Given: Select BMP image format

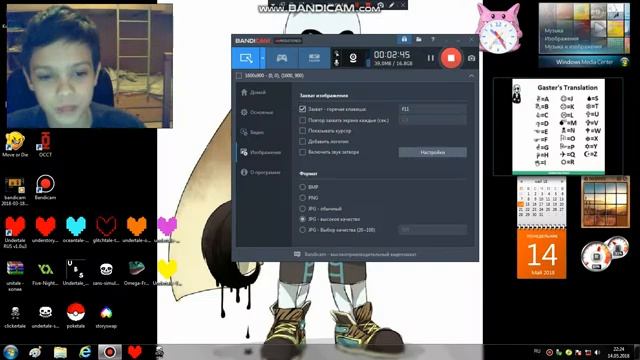Looking at the screenshot, I should [302, 187].
